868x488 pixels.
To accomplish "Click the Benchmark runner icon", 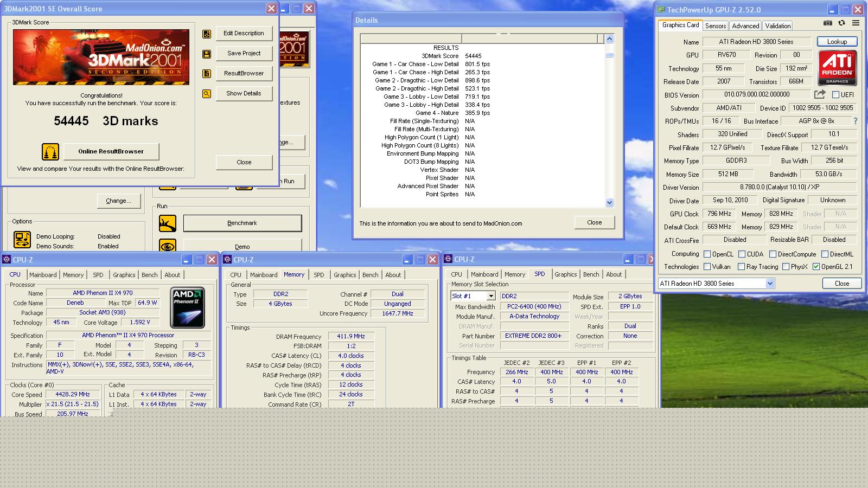I will (x=168, y=223).
